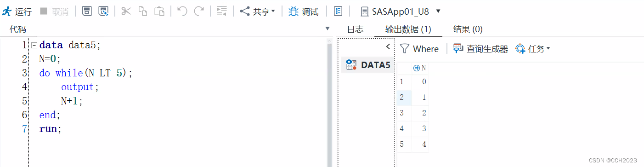
Task: Select the N cell with value 2 in row 3
Action: (x=420, y=113)
